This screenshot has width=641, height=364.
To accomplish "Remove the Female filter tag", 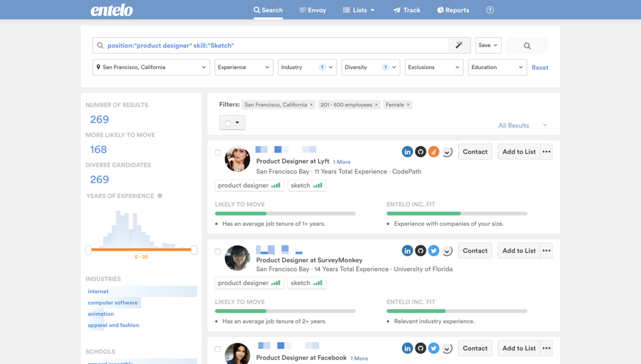I will (408, 105).
